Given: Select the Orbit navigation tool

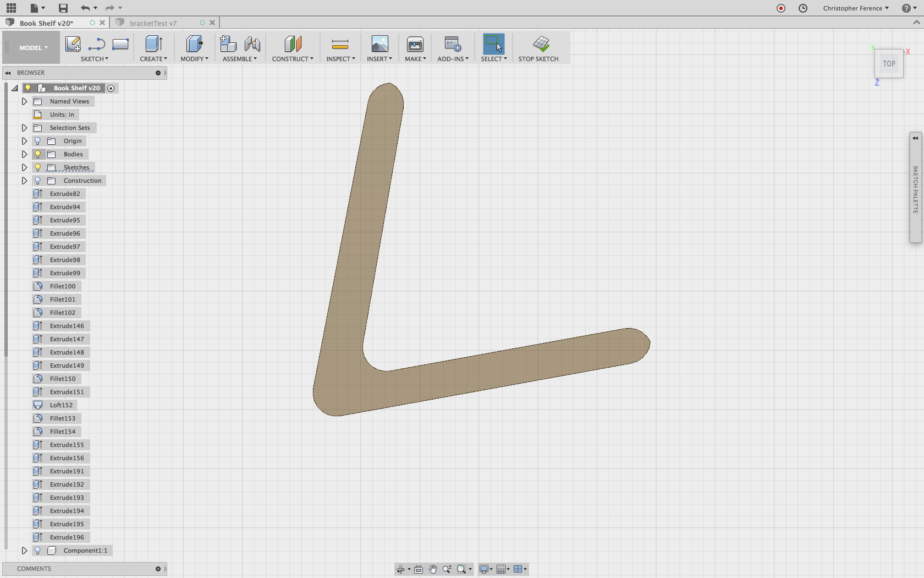Looking at the screenshot, I should (400, 569).
